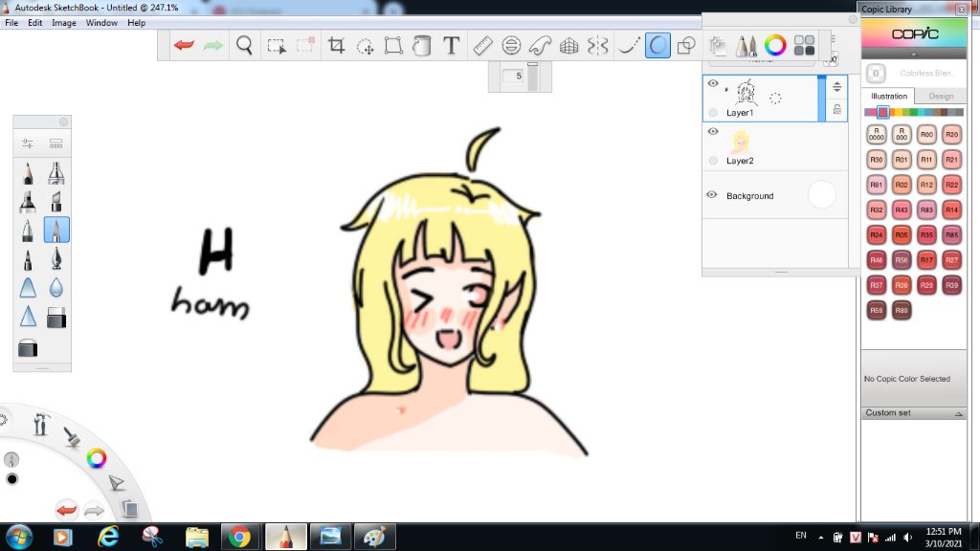The image size is (980, 551).
Task: Open the Edit menu
Action: pyautogui.click(x=35, y=23)
